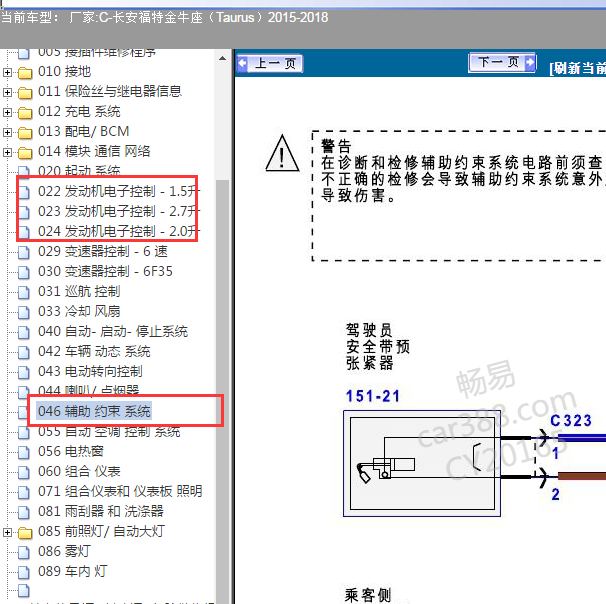Open 010 接地 tree entry
This screenshot has height=604, width=606.
[64, 71]
